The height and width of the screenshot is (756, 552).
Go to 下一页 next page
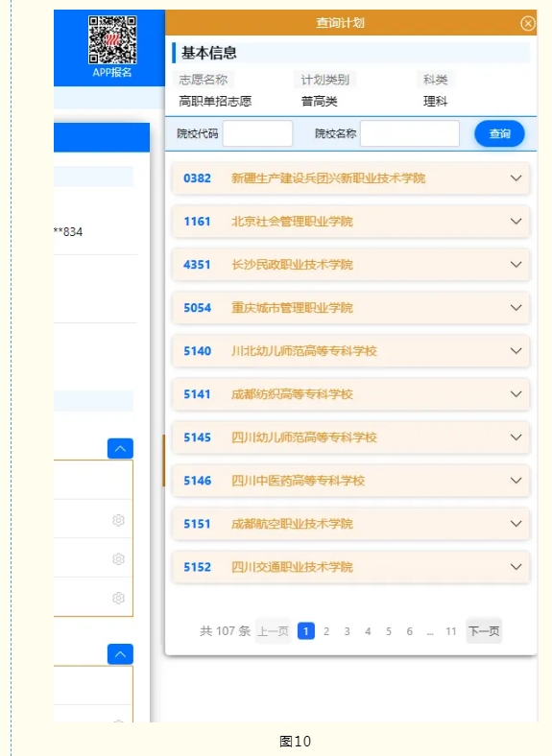click(x=484, y=630)
